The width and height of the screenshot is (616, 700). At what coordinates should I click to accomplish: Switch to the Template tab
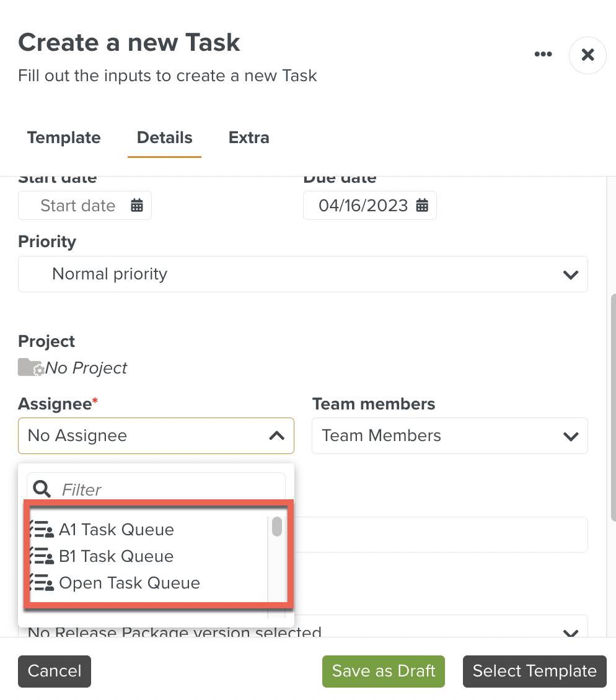64,138
